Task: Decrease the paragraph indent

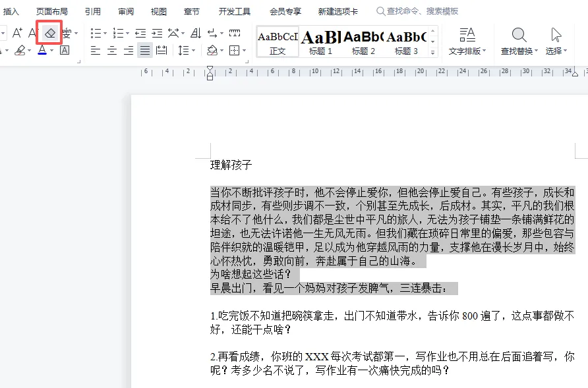Action: pos(140,34)
